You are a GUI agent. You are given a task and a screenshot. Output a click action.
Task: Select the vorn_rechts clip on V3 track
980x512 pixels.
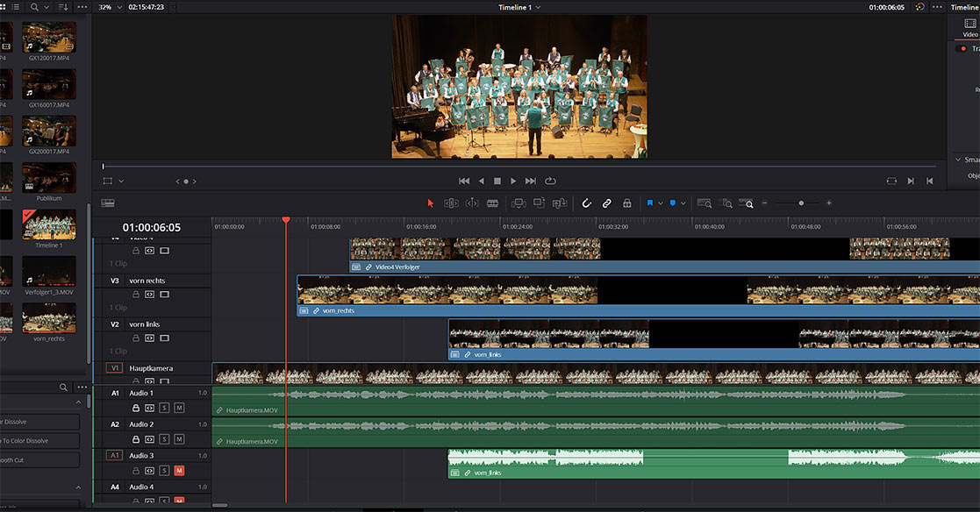638,295
